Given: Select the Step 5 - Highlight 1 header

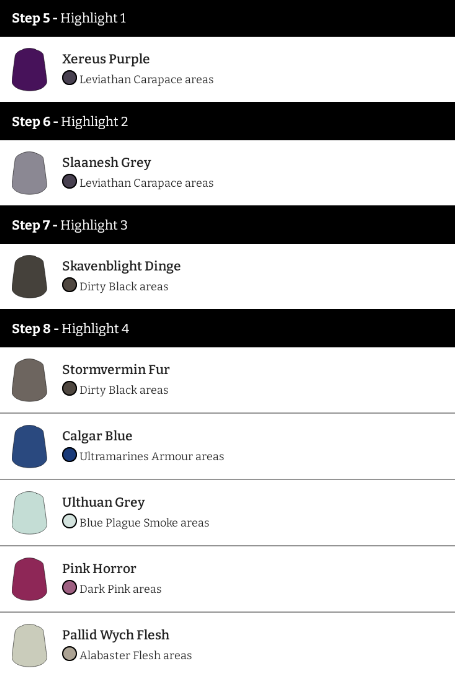Looking at the screenshot, I should click(227, 18).
